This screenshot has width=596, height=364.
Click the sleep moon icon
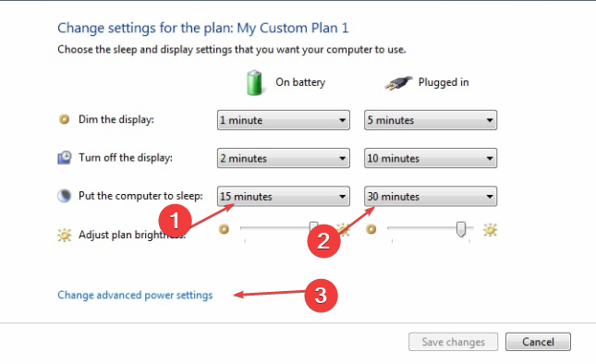tap(65, 196)
